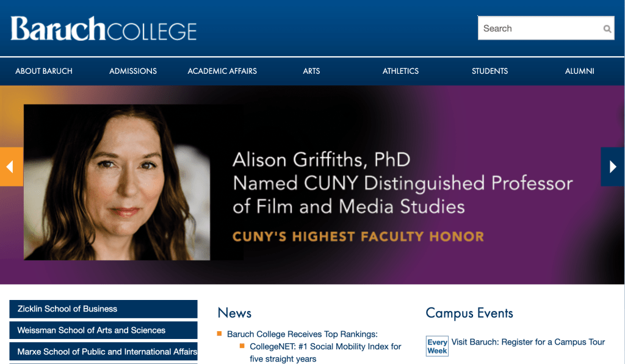Click the Every Week event badge
This screenshot has height=364, width=625.
click(x=437, y=346)
